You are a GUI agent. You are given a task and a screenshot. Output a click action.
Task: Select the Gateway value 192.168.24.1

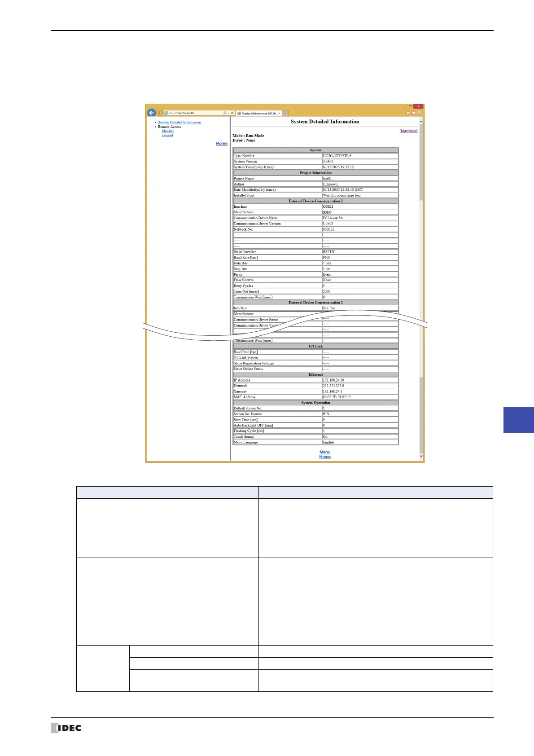(x=333, y=391)
